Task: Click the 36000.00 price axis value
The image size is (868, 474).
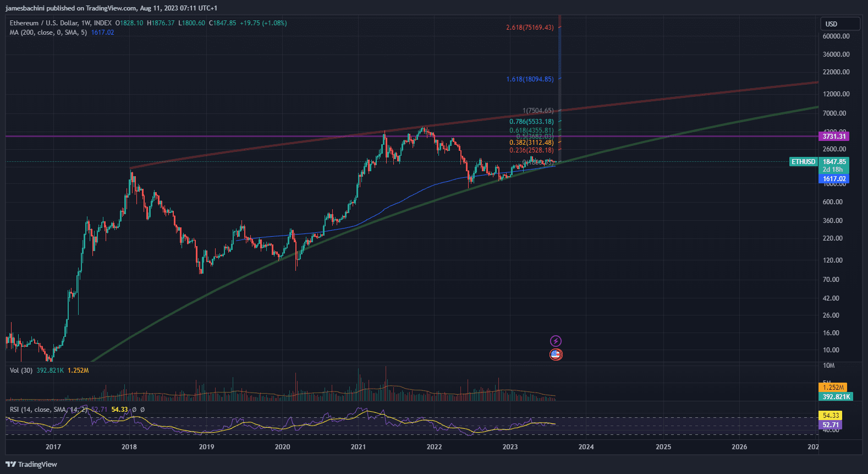Action: click(x=836, y=55)
